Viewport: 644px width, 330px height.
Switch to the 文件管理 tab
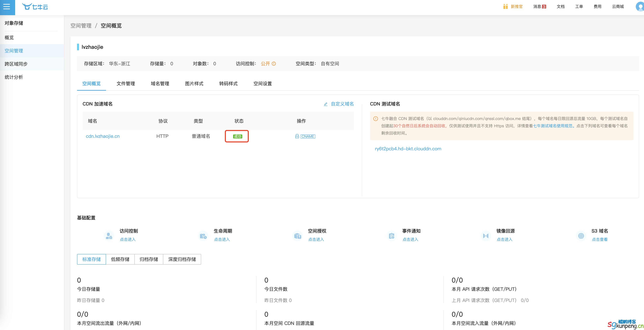click(125, 84)
